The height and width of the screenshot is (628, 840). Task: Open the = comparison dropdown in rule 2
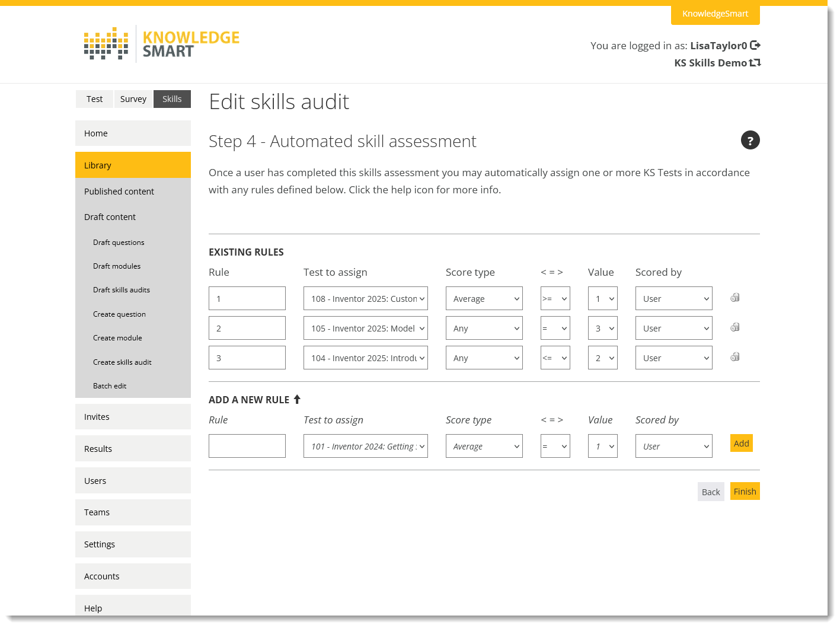point(555,328)
